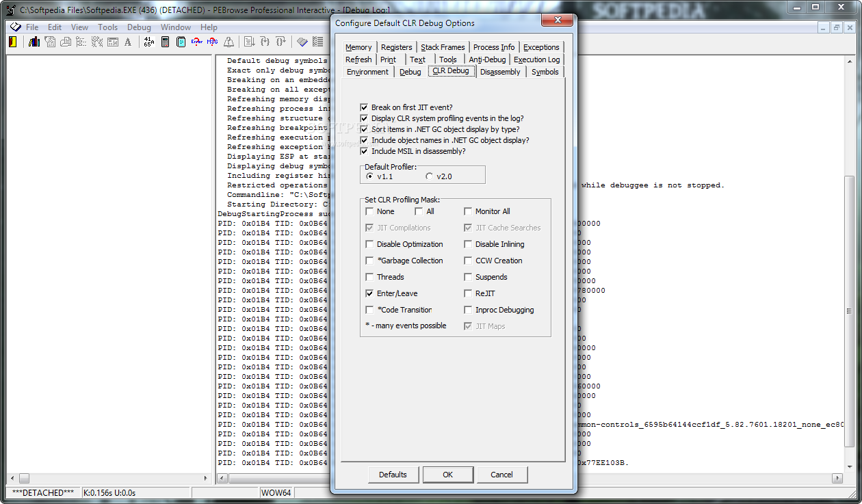Screen dimensions: 862x504
Task: Click the Error lookup toolbar icon
Action: click(x=197, y=42)
